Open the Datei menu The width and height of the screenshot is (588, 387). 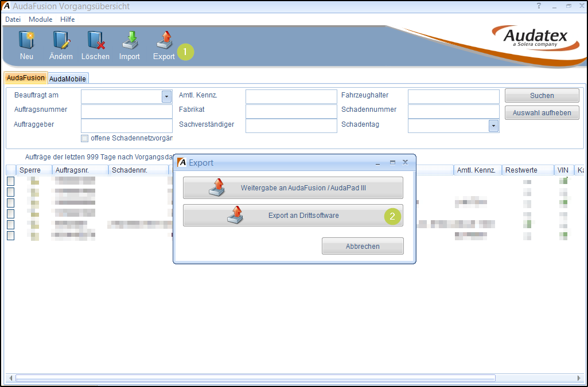tap(13, 19)
